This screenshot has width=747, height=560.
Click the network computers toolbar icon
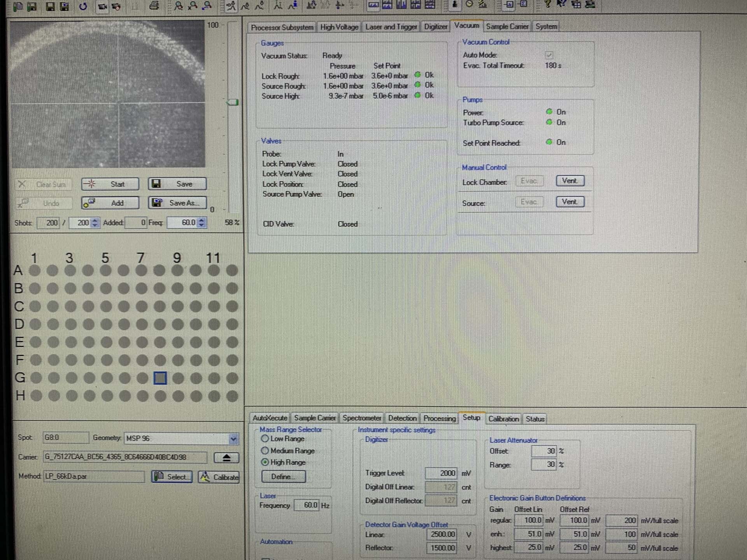(x=591, y=5)
